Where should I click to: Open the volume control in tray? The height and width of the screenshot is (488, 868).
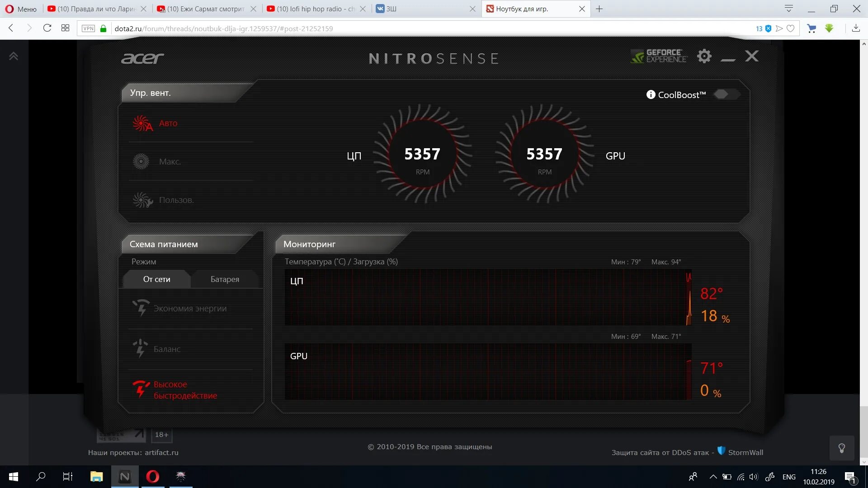coord(753,477)
